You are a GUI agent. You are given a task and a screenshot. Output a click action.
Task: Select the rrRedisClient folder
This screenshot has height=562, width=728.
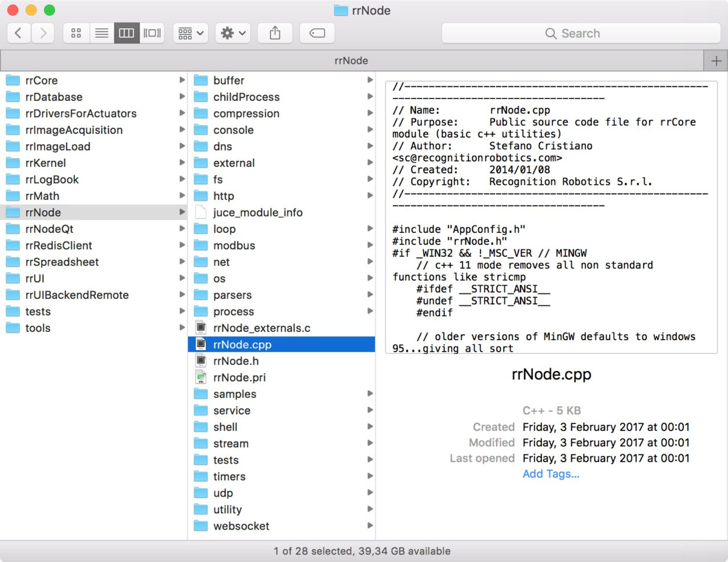[x=93, y=245]
